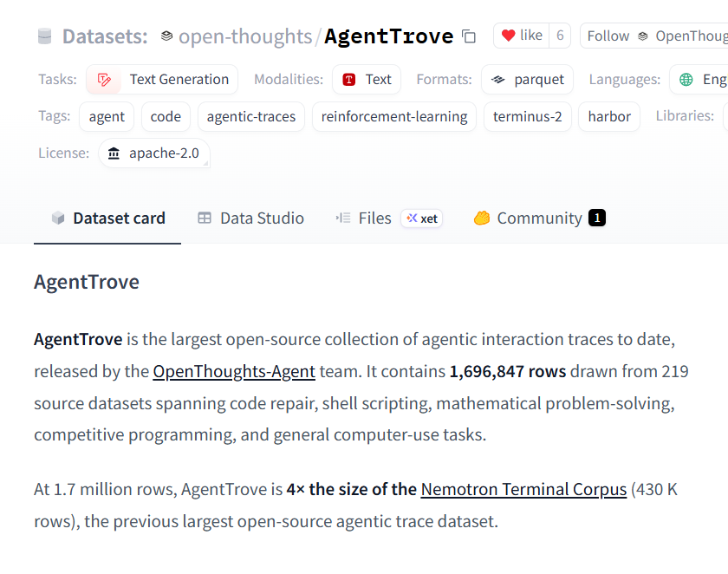Click the Libraries: label

[x=685, y=115]
